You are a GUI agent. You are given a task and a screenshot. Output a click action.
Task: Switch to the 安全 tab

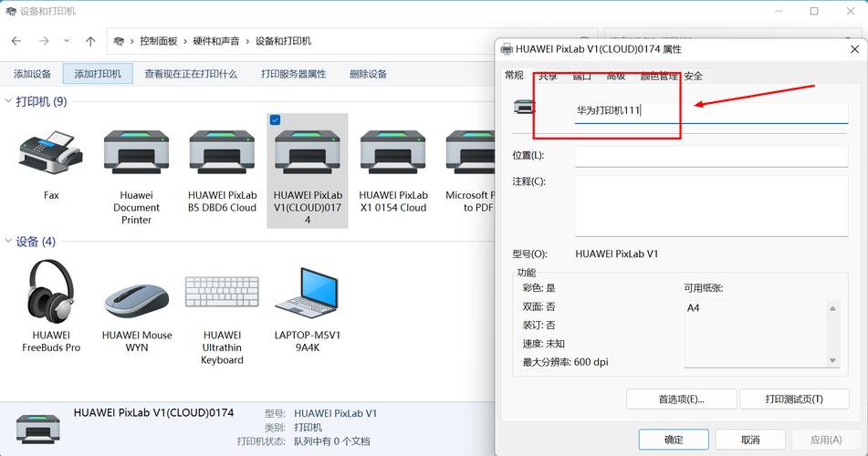click(x=693, y=77)
